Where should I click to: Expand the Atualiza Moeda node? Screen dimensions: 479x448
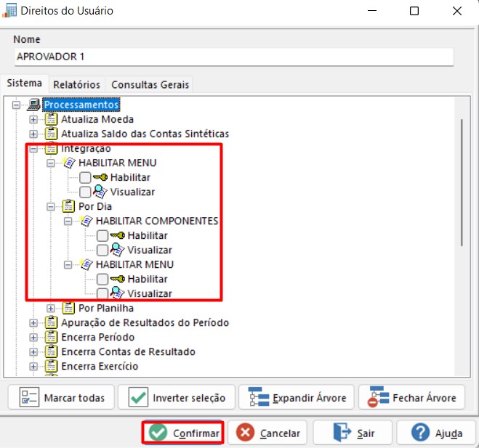pyautogui.click(x=33, y=119)
